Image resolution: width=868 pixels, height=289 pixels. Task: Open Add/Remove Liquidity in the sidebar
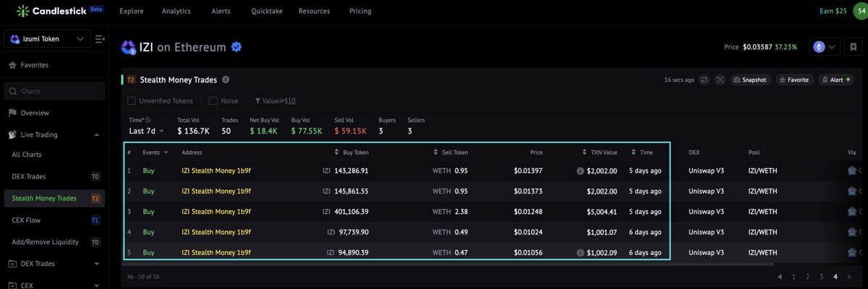pos(56,242)
